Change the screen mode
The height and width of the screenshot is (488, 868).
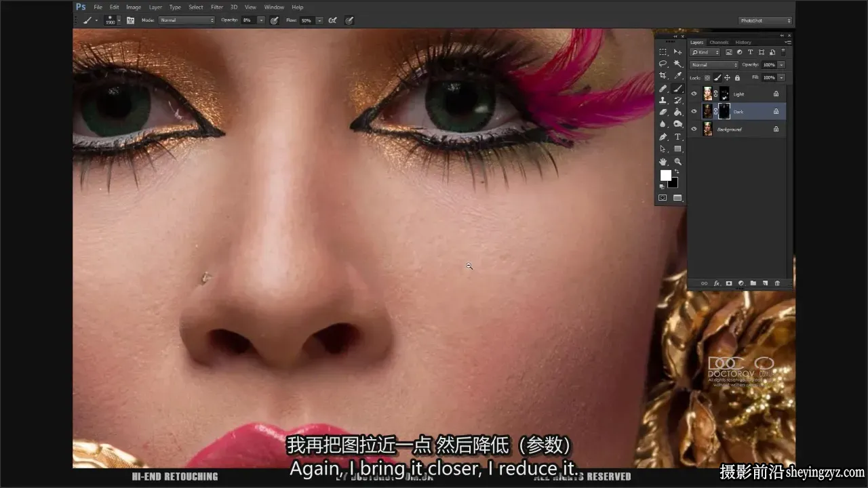pos(677,198)
